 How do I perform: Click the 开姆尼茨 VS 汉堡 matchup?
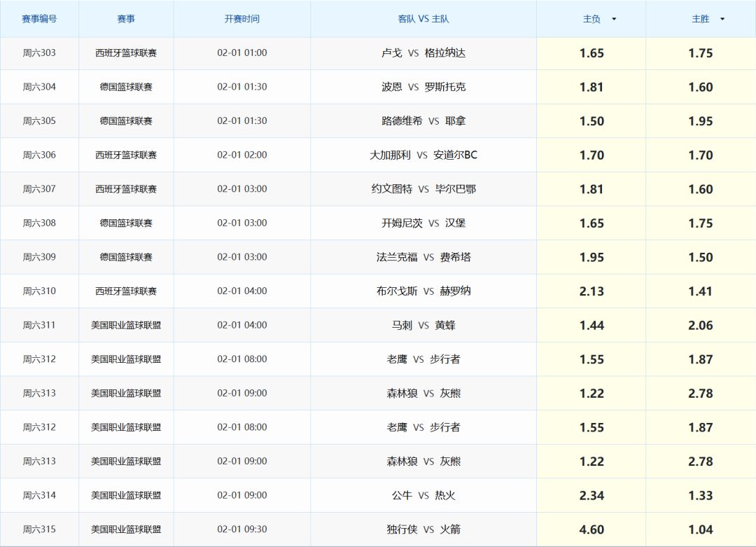pyautogui.click(x=423, y=223)
